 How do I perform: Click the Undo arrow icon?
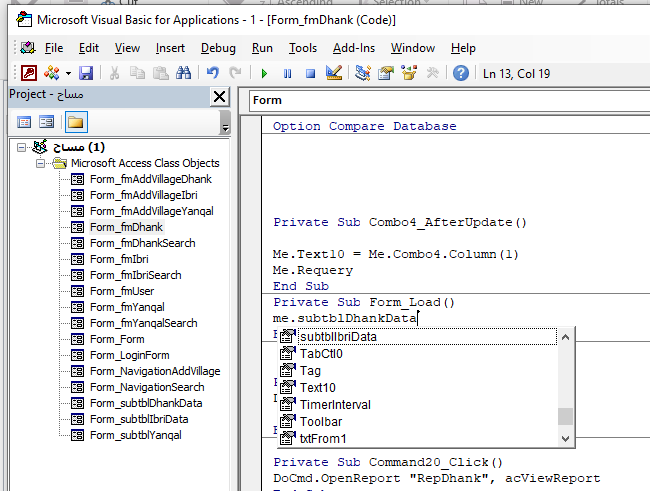click(212, 73)
